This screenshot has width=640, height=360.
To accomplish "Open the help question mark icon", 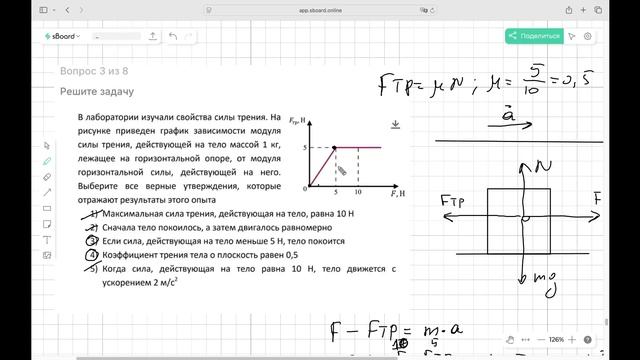I will pyautogui.click(x=588, y=340).
